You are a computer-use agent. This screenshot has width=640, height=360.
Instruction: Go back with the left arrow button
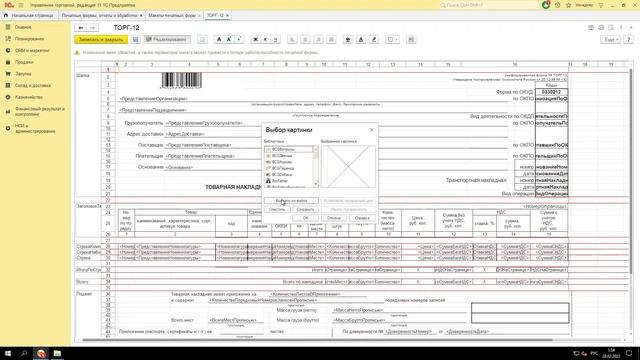point(81,28)
